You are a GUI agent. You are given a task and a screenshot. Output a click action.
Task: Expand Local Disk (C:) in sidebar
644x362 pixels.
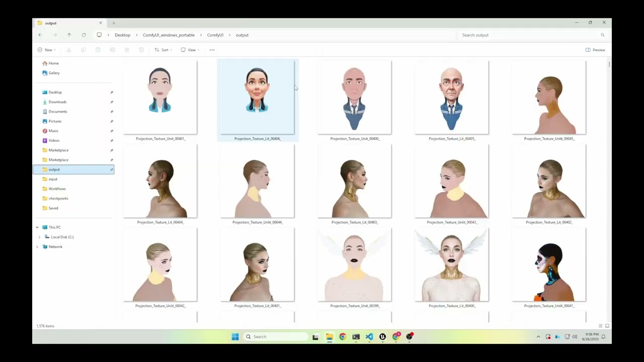tap(39, 237)
